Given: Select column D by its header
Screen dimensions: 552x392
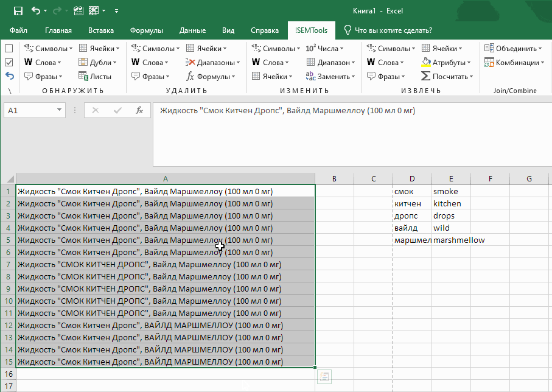Looking at the screenshot, I should (x=412, y=179).
